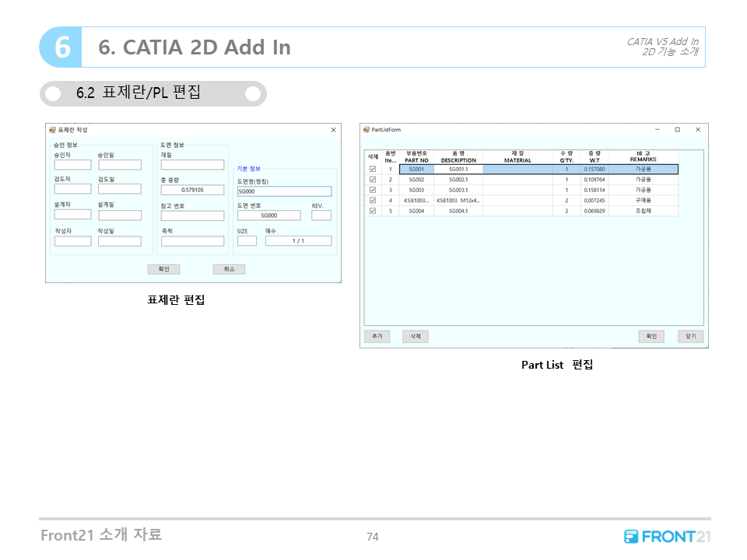Click the 설계일 input field
The width and height of the screenshot is (747, 560).
(120, 215)
